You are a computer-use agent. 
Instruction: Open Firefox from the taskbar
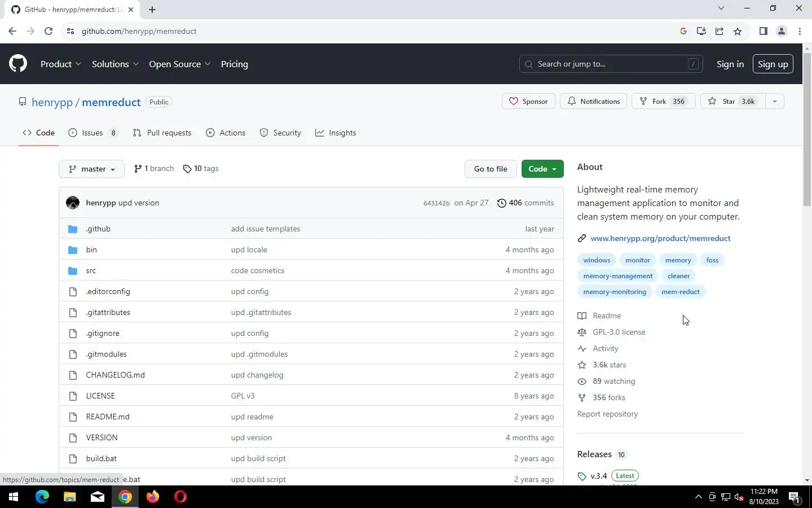pyautogui.click(x=153, y=497)
